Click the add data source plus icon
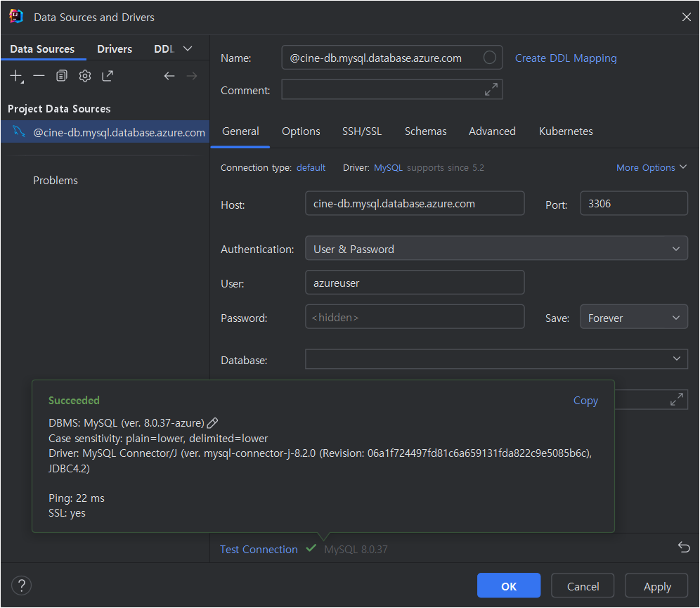Image resolution: width=700 pixels, height=608 pixels. [16, 76]
